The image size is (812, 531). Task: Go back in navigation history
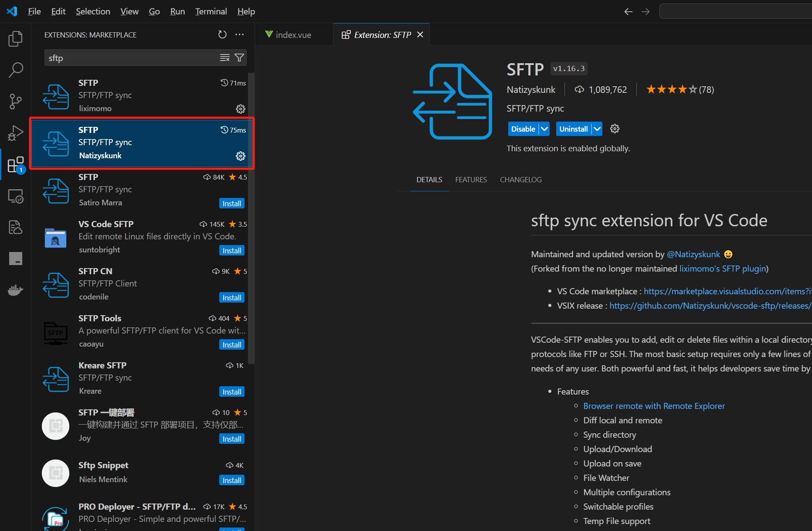628,11
